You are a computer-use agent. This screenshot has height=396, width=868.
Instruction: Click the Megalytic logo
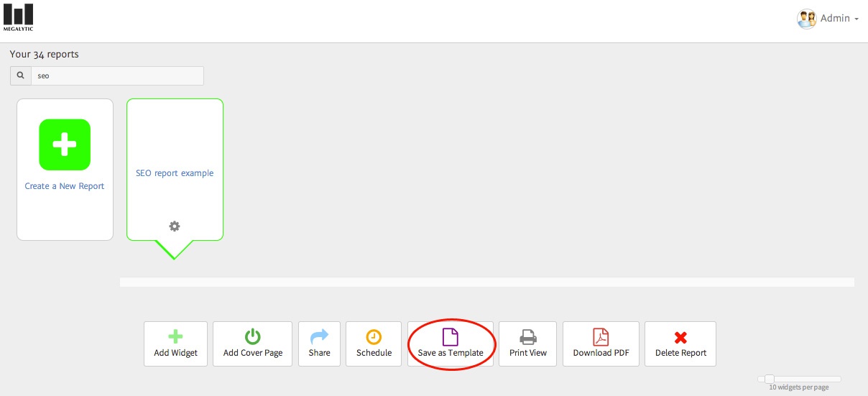point(18,17)
